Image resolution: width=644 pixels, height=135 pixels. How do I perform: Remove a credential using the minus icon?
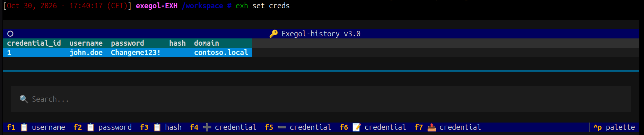pyautogui.click(x=282, y=127)
